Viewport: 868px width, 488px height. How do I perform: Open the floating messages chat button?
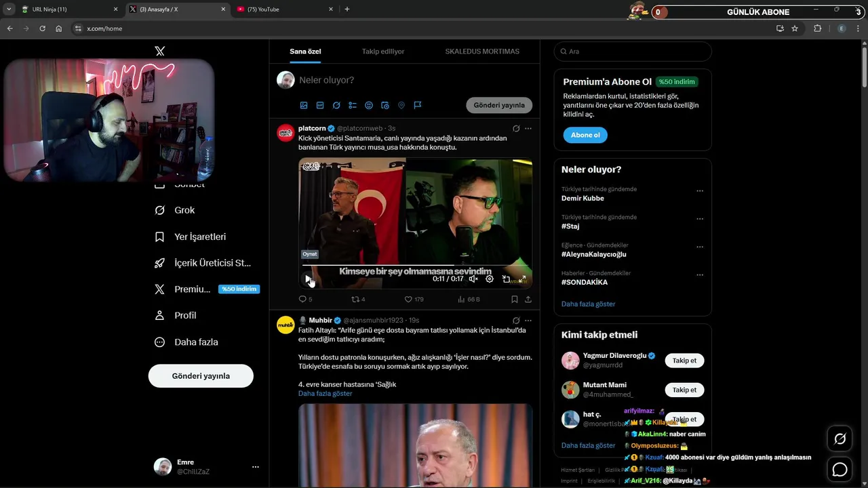click(x=840, y=469)
